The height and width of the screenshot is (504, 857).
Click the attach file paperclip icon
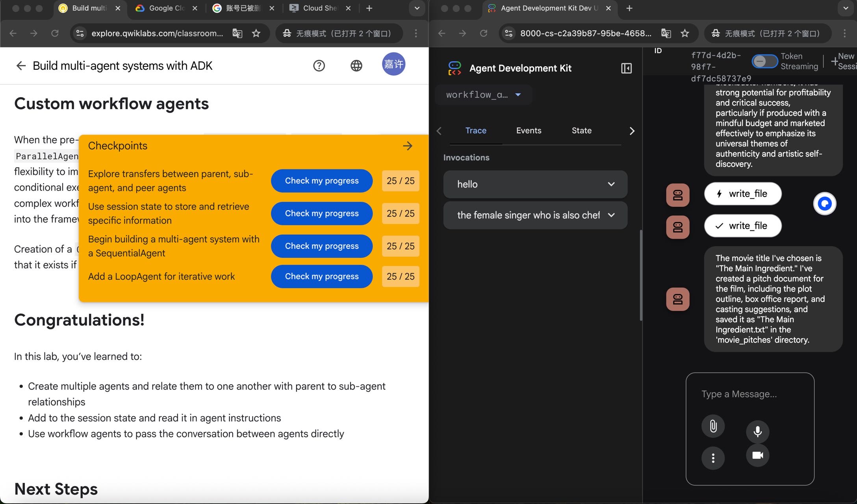[713, 426]
